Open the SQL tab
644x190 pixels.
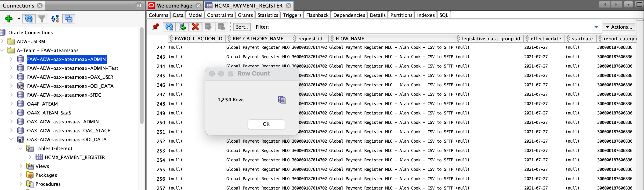(x=444, y=15)
